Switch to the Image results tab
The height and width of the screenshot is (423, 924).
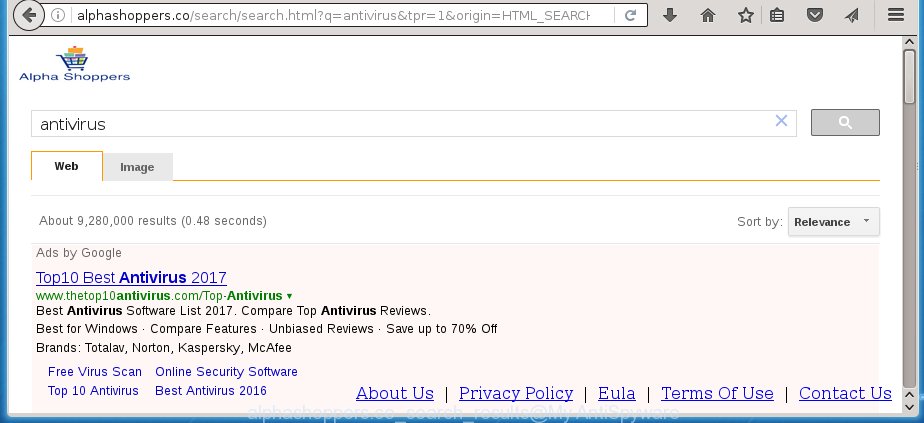pyautogui.click(x=137, y=167)
